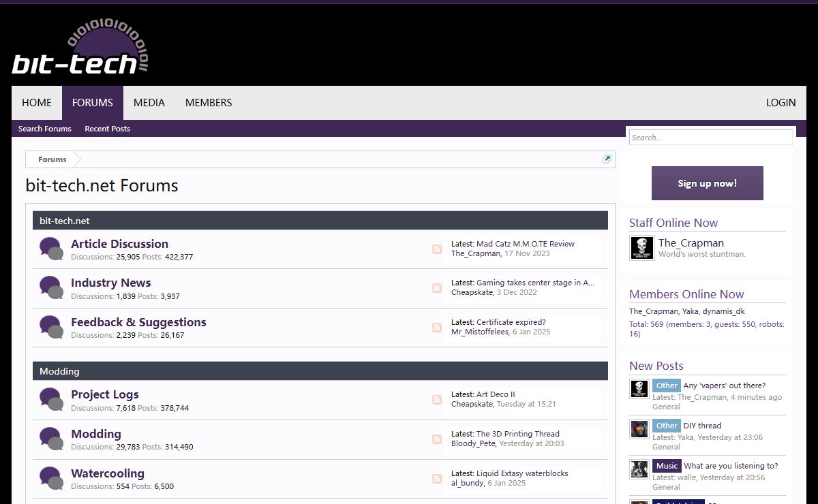Click Project Logs forum bubble icon
This screenshot has width=818, height=504.
51,400
